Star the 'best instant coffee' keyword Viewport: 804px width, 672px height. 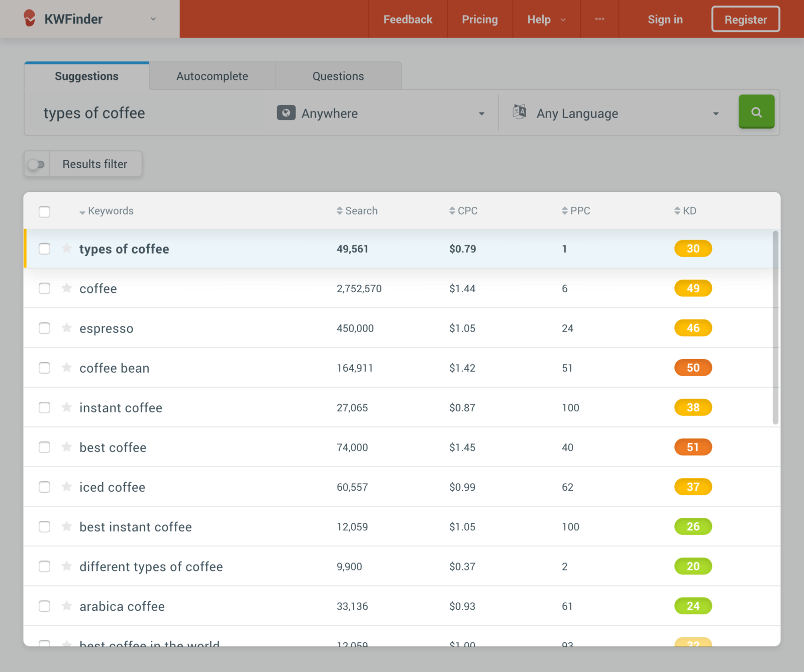tap(66, 526)
